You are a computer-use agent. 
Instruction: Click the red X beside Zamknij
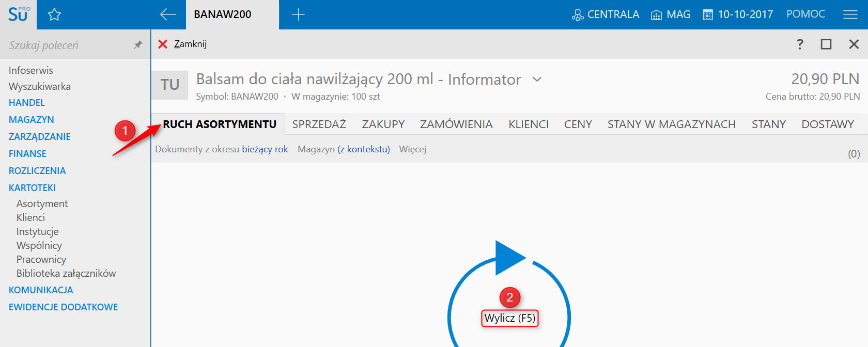tap(163, 44)
